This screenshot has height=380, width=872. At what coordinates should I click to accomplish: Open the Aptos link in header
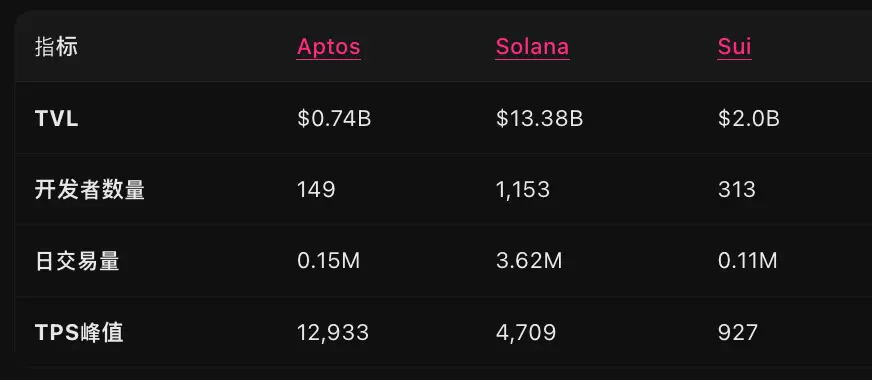tap(329, 47)
